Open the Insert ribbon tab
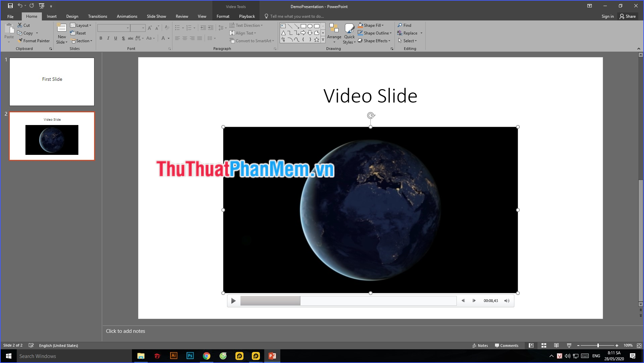The image size is (644, 363). pyautogui.click(x=52, y=16)
